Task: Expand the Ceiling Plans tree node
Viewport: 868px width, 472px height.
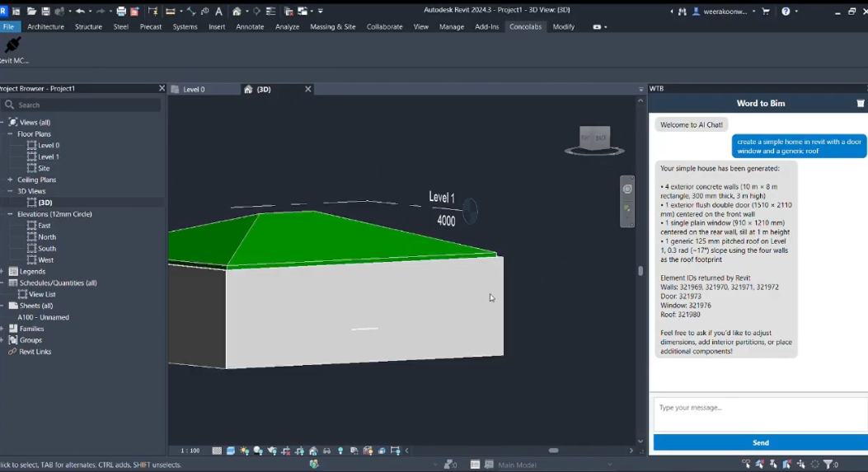Action: click(10, 180)
